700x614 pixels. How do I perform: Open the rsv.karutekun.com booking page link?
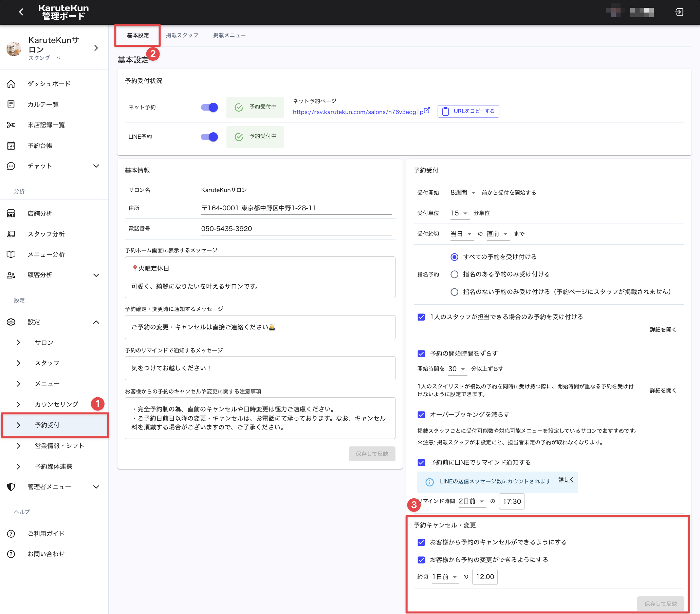point(358,112)
